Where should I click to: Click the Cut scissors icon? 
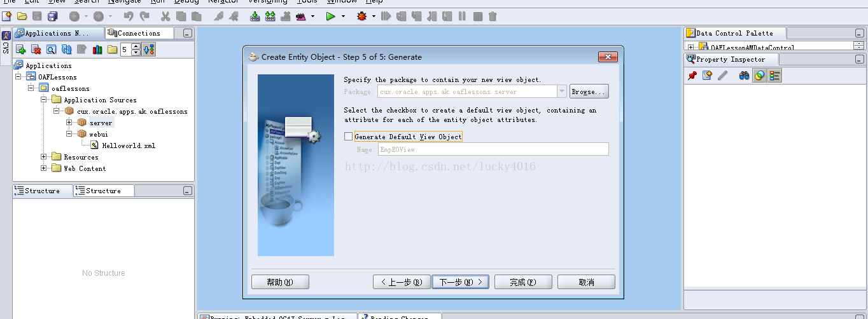click(x=165, y=16)
